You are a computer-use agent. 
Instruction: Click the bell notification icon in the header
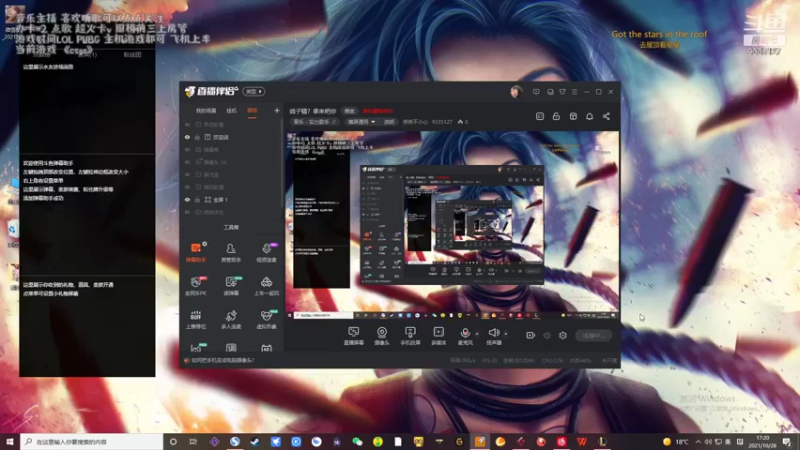point(589,116)
